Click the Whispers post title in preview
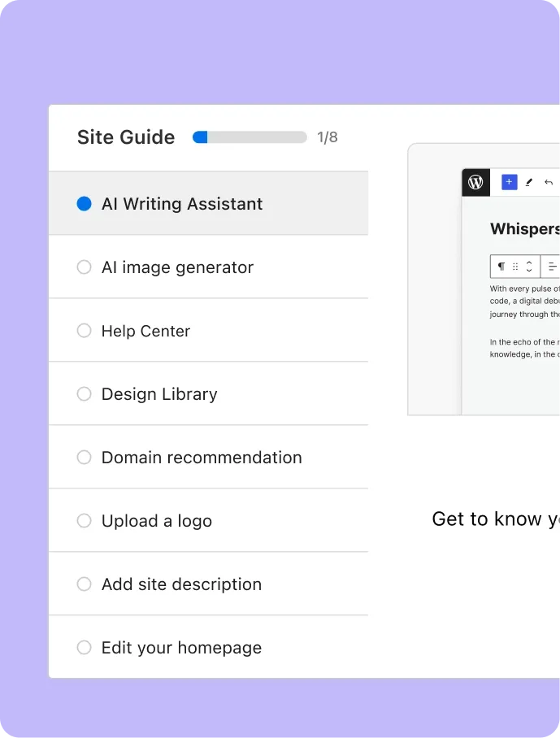The width and height of the screenshot is (560, 738). click(524, 229)
